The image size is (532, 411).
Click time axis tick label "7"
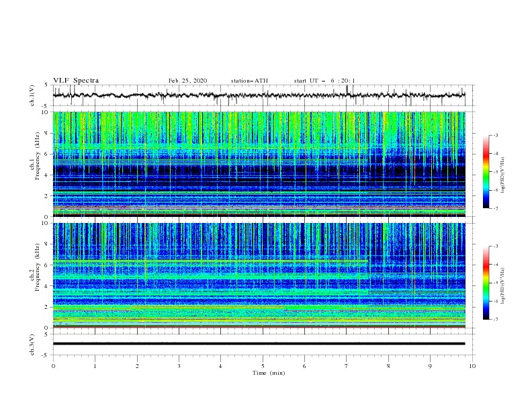(x=347, y=366)
